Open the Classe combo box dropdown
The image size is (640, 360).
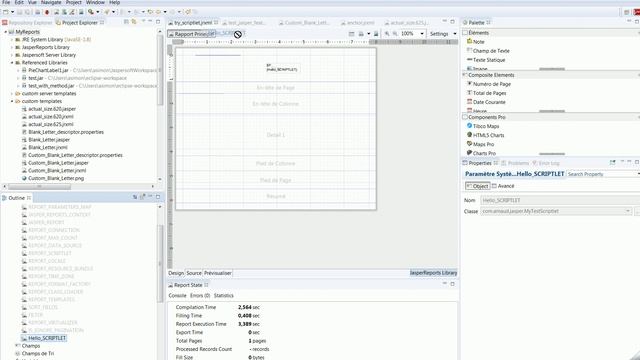click(x=628, y=211)
